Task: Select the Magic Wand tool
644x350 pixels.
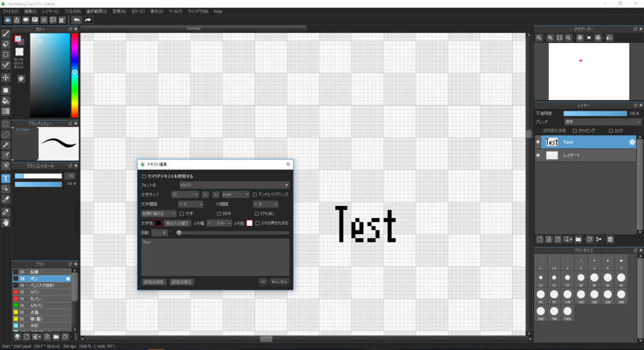Action: (x=6, y=145)
